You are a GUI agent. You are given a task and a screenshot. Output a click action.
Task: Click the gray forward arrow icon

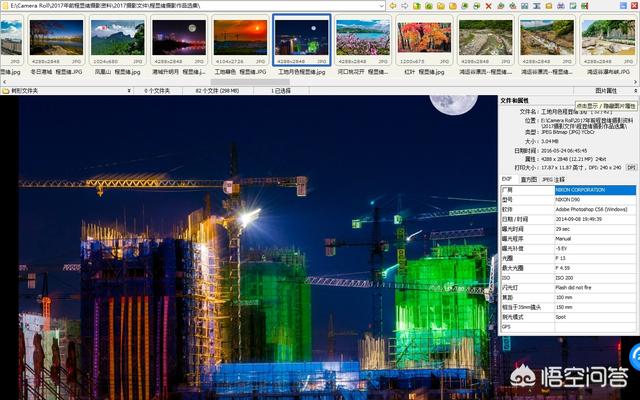click(404, 6)
